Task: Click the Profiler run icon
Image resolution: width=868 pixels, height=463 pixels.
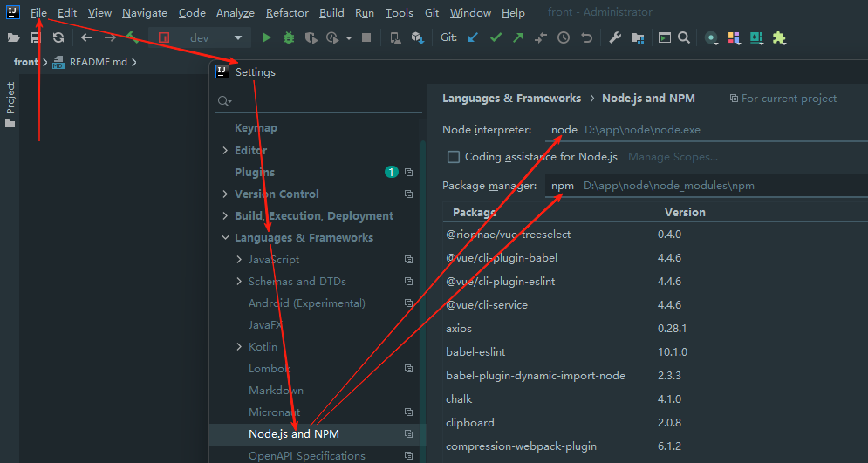Action: (332, 37)
